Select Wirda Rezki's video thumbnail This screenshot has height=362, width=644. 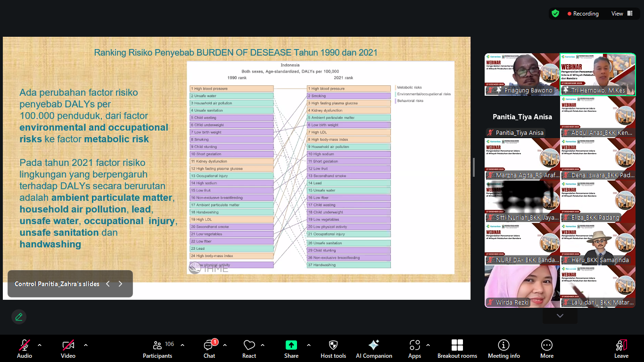(x=522, y=287)
